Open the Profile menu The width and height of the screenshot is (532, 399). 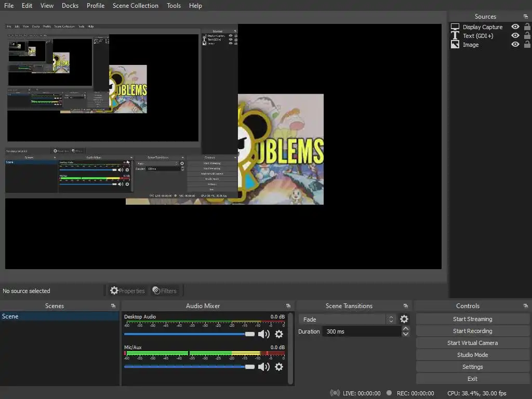point(96,5)
